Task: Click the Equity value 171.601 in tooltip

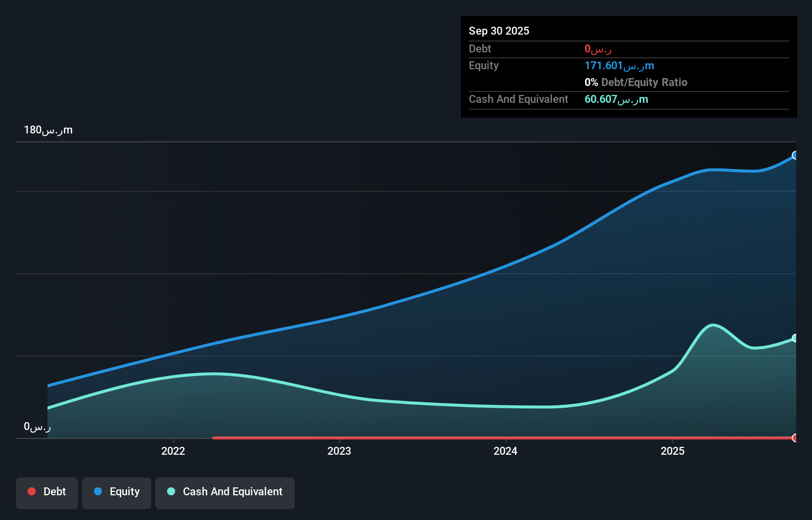Action: (x=619, y=66)
